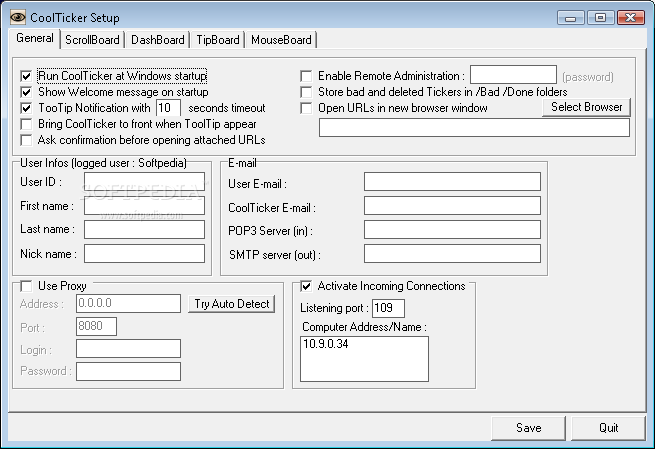The height and width of the screenshot is (449, 655).
Task: Focus the First name field
Action: click(x=145, y=205)
